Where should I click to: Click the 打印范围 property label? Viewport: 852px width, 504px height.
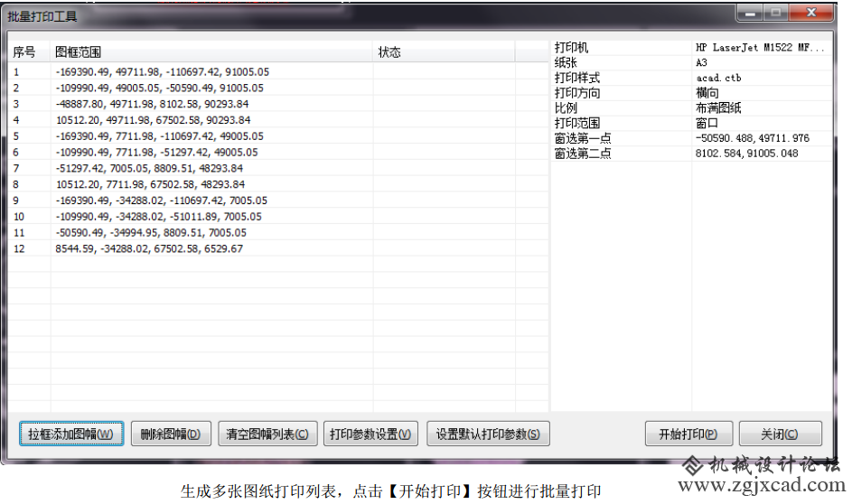point(577,123)
